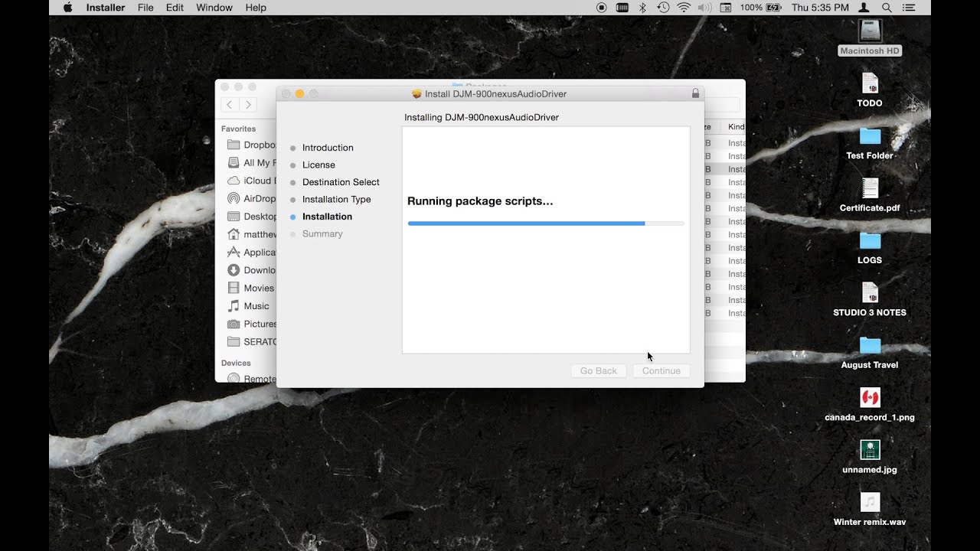Select canada_record_1.png on desktop
The image size is (980, 551).
click(x=870, y=405)
